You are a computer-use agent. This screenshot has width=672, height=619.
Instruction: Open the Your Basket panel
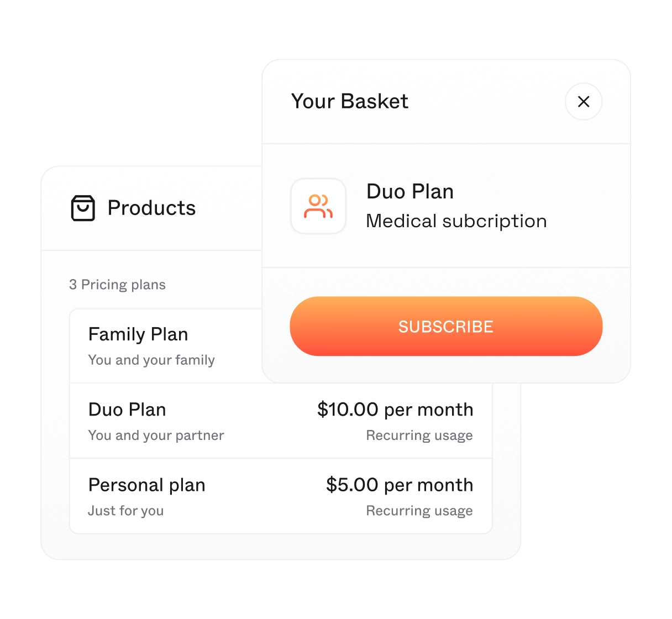(350, 102)
